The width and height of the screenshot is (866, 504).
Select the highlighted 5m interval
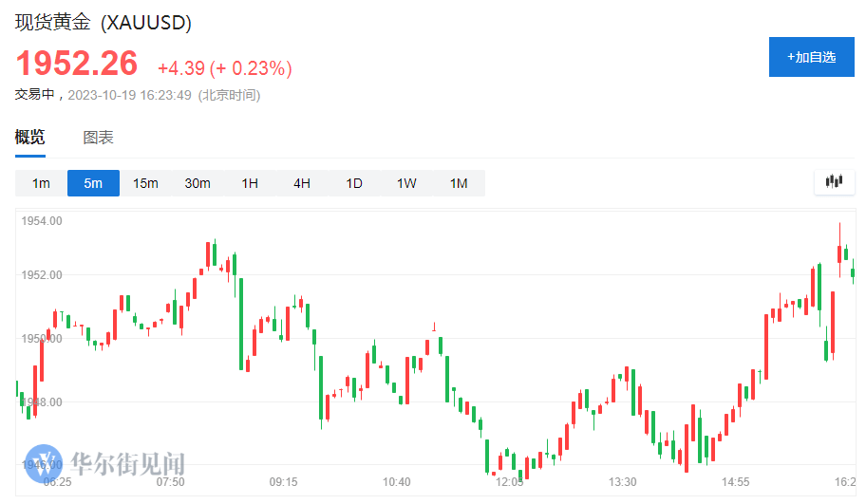tap(93, 183)
